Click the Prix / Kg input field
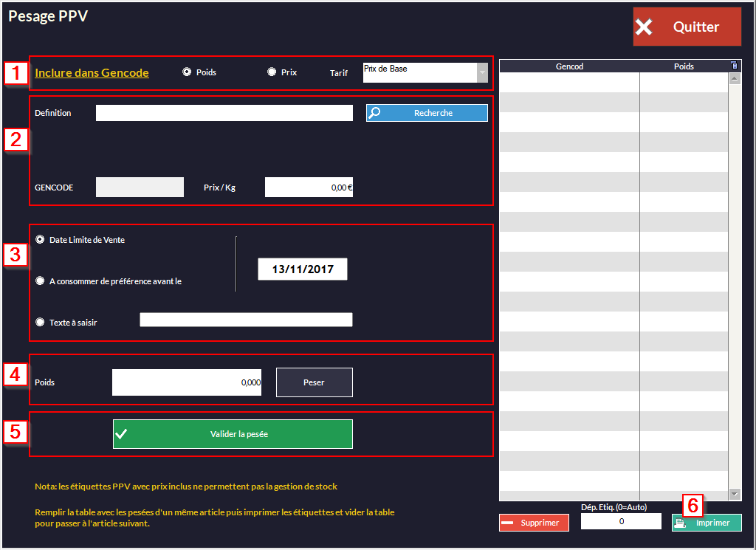756x550 pixels. (309, 188)
